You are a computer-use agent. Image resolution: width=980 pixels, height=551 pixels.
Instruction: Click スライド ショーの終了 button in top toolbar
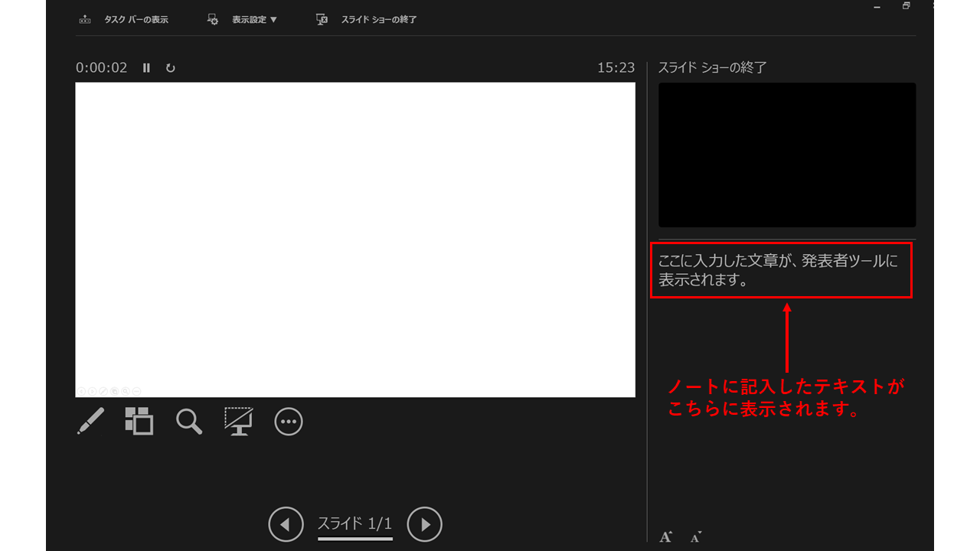point(367,20)
